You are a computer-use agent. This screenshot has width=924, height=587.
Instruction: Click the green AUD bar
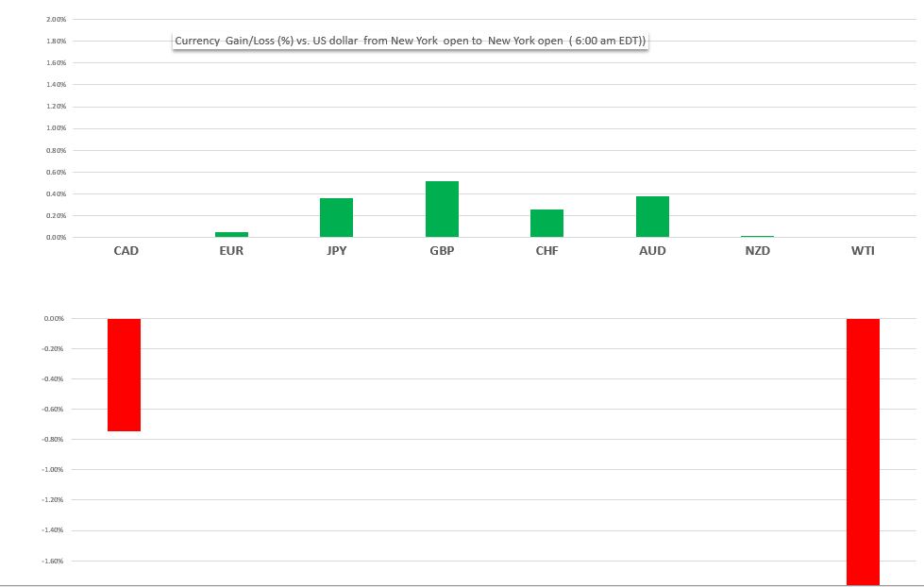(x=652, y=217)
